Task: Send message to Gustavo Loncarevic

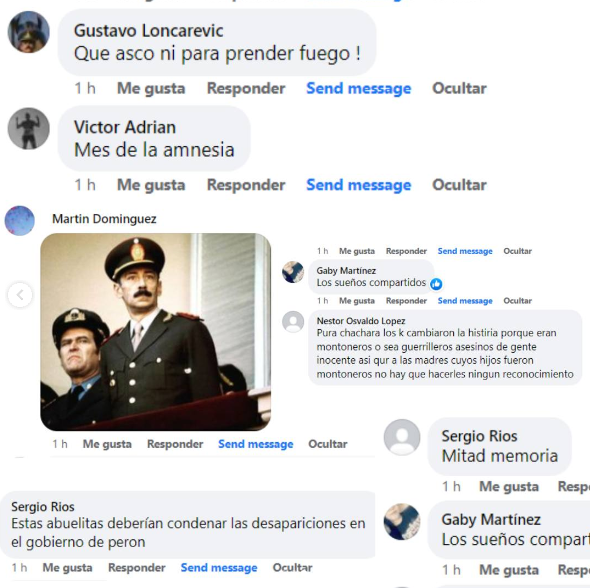Action: tap(359, 89)
